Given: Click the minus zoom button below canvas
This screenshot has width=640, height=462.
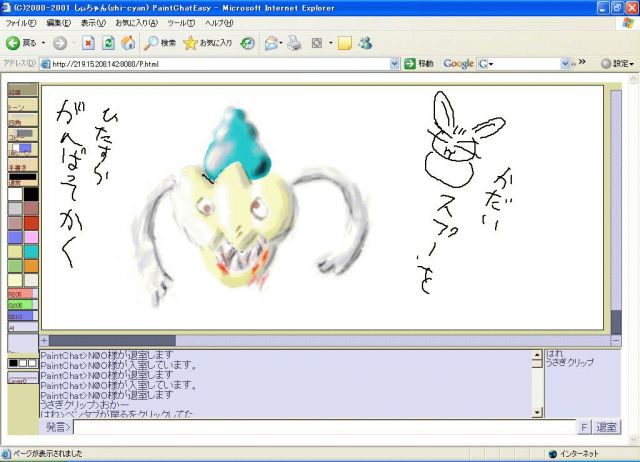Looking at the screenshot, I should point(616,340).
